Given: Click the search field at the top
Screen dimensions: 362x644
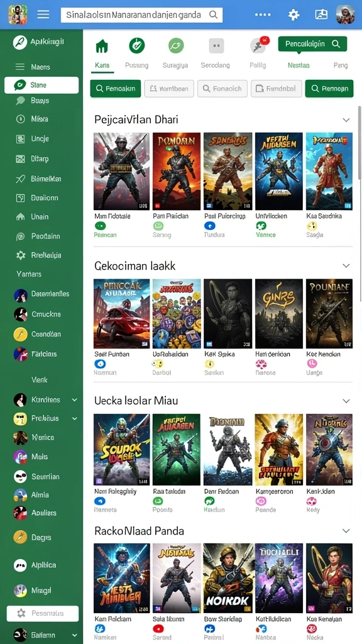Looking at the screenshot, I should [x=141, y=15].
